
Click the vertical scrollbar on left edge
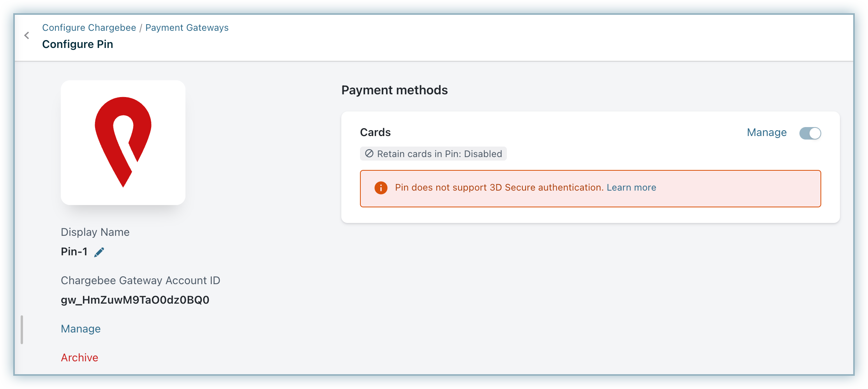(x=22, y=330)
